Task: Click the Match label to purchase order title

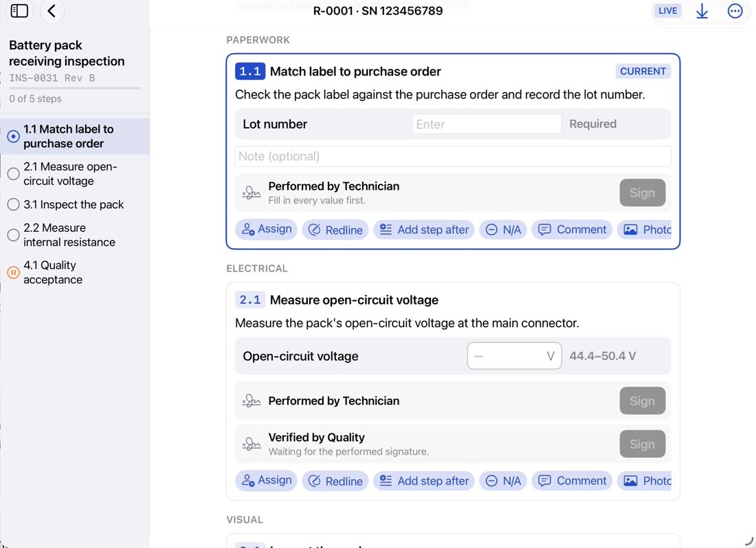Action: 355,72
